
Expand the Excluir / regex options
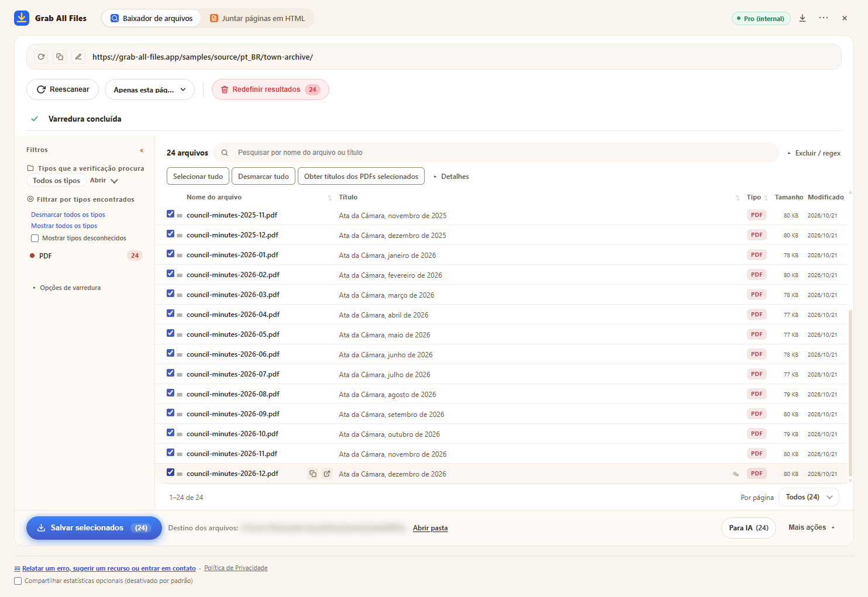pos(814,153)
